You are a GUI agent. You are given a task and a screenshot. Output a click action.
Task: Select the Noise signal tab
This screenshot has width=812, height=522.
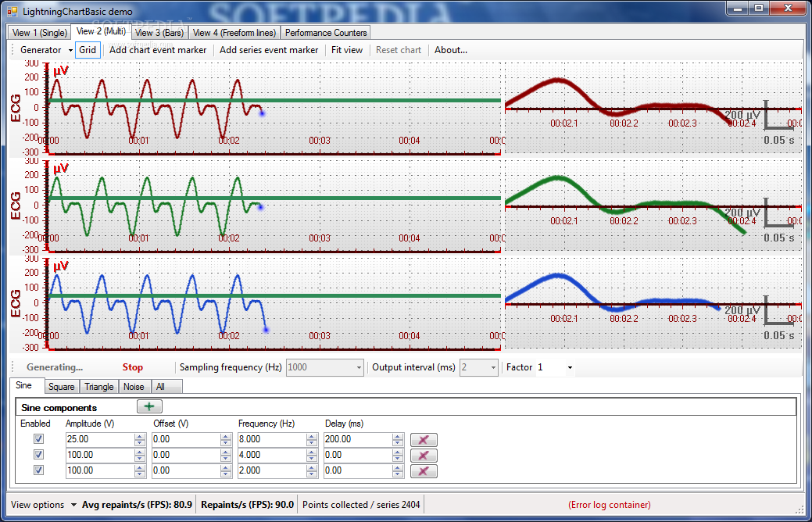click(x=134, y=387)
